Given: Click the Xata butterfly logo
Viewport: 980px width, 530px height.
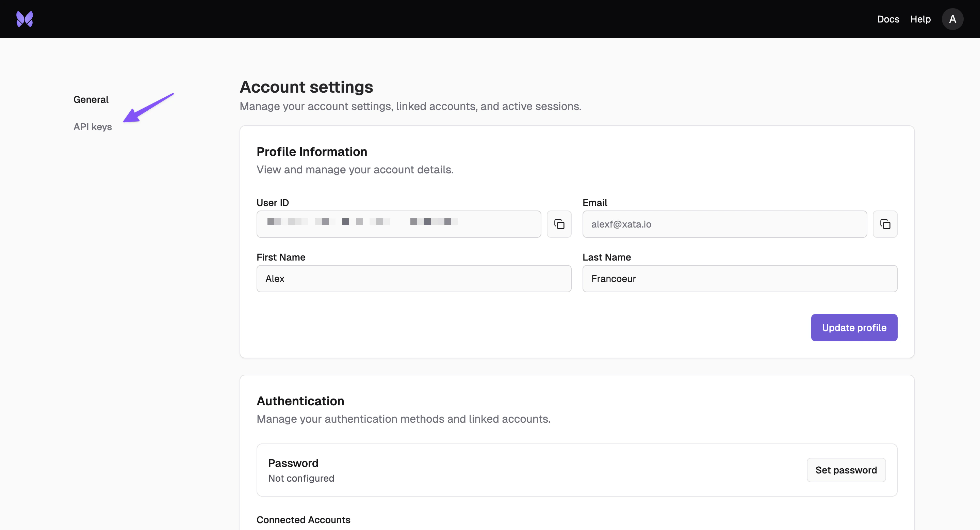Looking at the screenshot, I should 24,19.
